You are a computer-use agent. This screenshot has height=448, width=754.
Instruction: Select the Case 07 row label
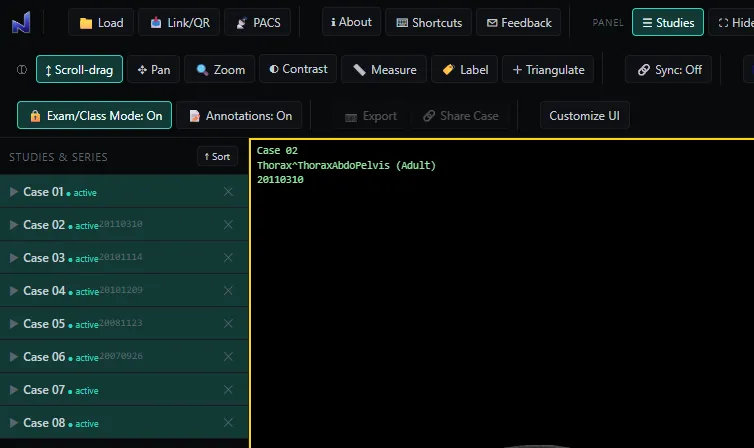click(x=44, y=389)
